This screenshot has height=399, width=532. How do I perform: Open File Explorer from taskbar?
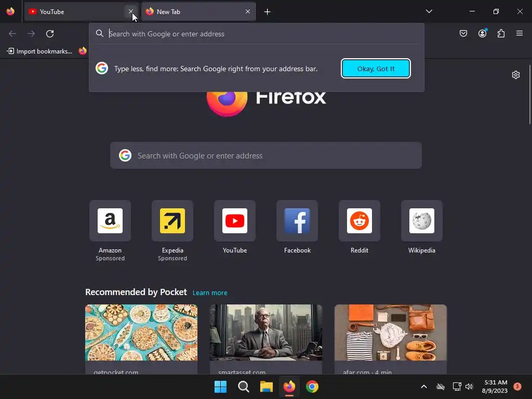coord(267,387)
